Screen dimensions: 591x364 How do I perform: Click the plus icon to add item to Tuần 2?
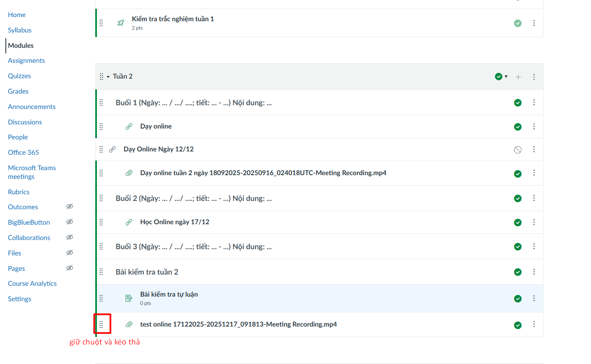click(518, 77)
